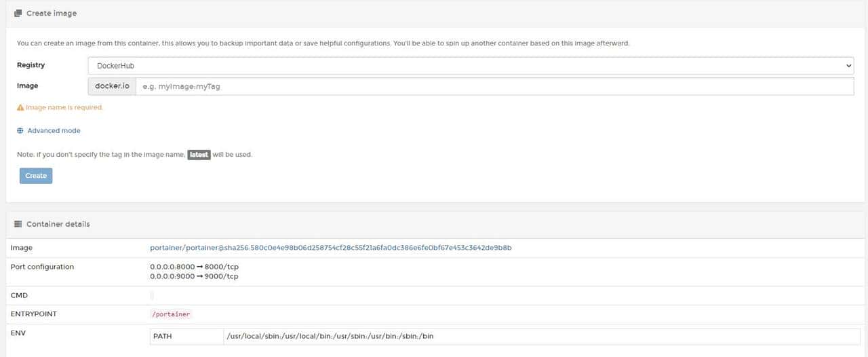
Task: Click the latest tag badge
Action: (199, 154)
